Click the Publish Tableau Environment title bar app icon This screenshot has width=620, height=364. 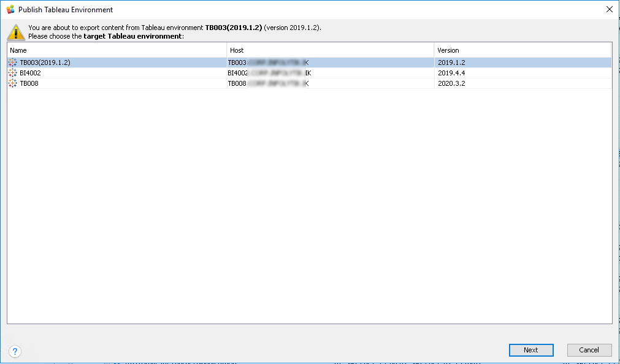pos(10,9)
